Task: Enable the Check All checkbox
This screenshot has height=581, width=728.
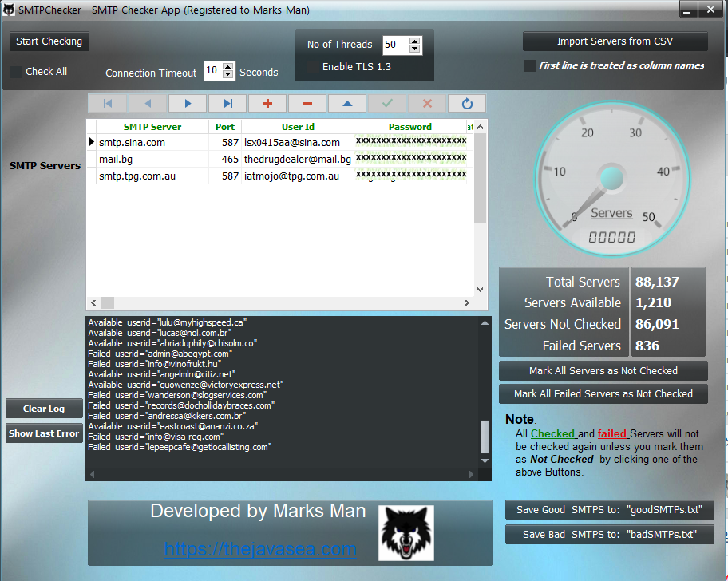Action: click(17, 72)
